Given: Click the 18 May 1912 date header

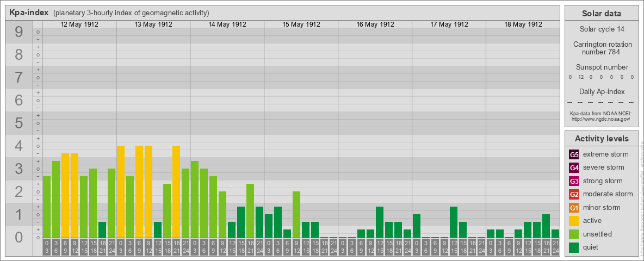Looking at the screenshot, I should coord(523,24).
